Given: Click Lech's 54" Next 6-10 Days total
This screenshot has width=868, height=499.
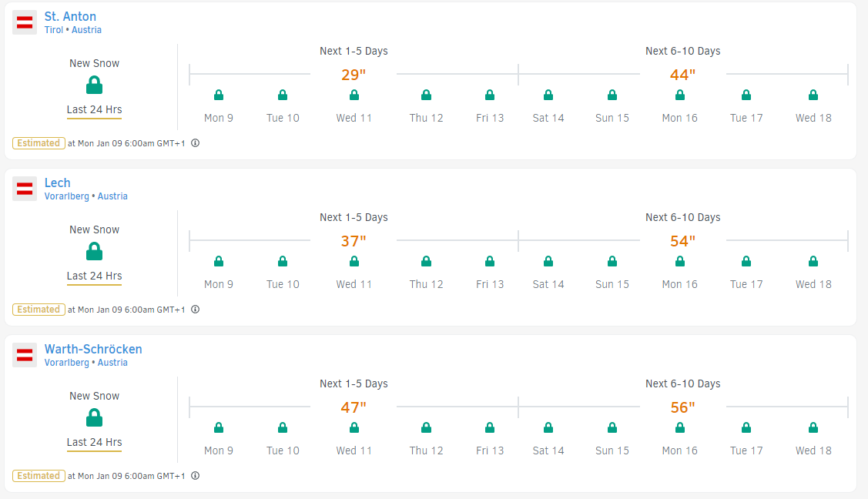Looking at the screenshot, I should [x=682, y=241].
